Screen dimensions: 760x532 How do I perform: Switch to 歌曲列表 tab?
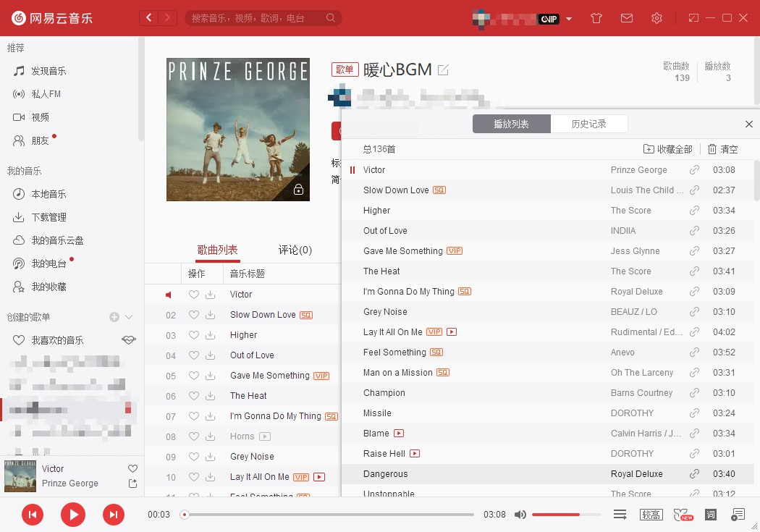pyautogui.click(x=217, y=250)
